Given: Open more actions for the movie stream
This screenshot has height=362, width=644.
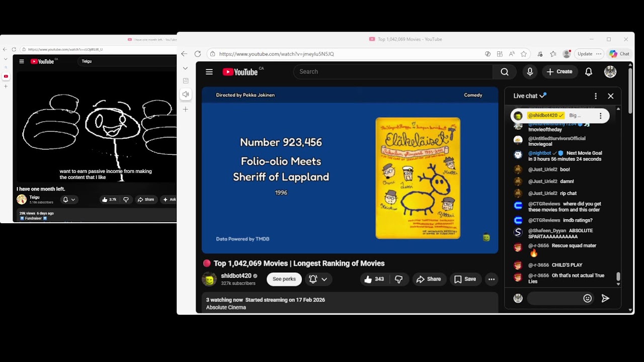Looking at the screenshot, I should tap(492, 279).
